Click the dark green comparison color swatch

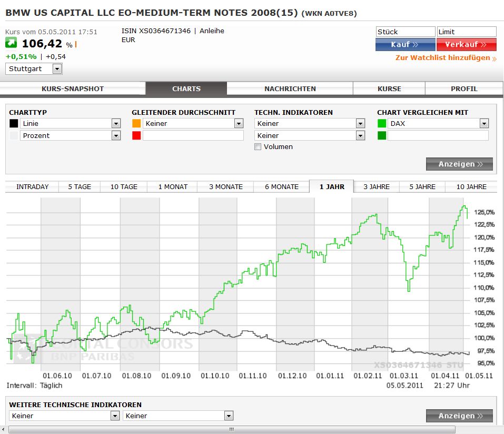382,136
